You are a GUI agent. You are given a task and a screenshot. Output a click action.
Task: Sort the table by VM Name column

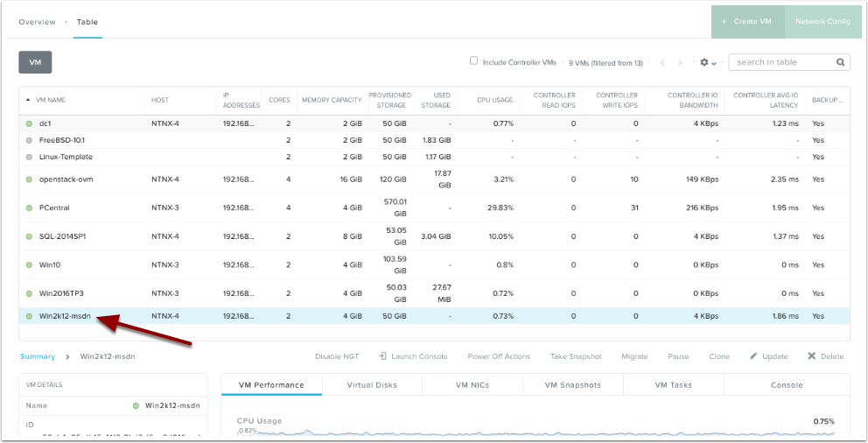coord(51,100)
